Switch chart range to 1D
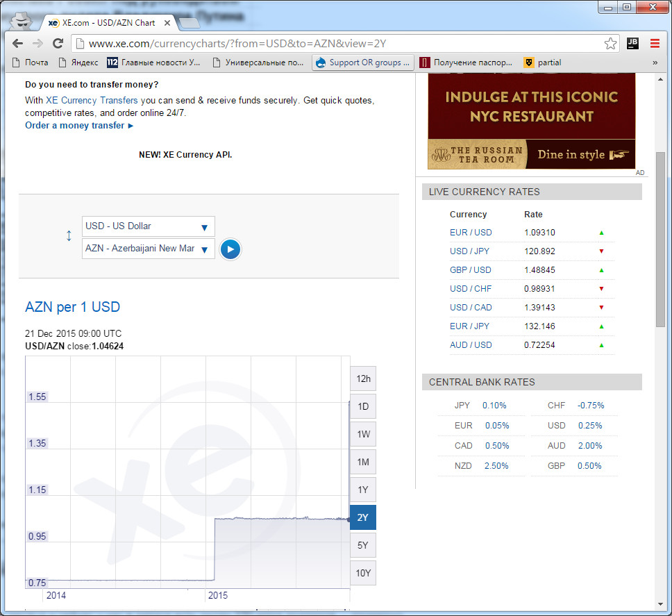Screen dimensions: 672x616 click(x=363, y=406)
